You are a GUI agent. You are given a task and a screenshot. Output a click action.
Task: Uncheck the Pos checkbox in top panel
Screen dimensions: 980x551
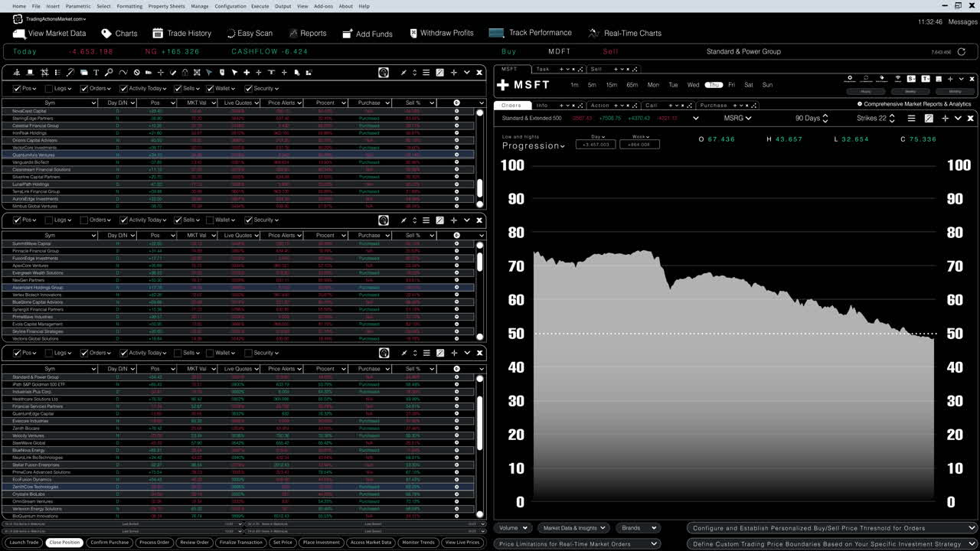pyautogui.click(x=17, y=89)
